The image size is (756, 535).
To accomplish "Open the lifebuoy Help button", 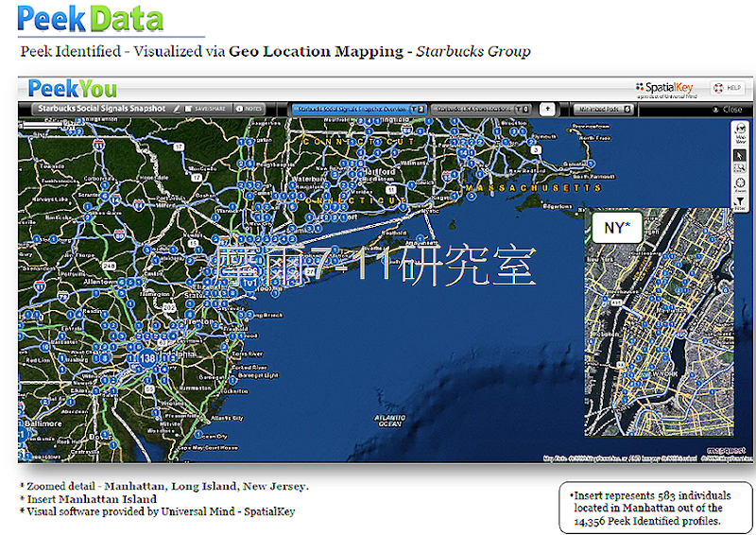I will pos(728,88).
